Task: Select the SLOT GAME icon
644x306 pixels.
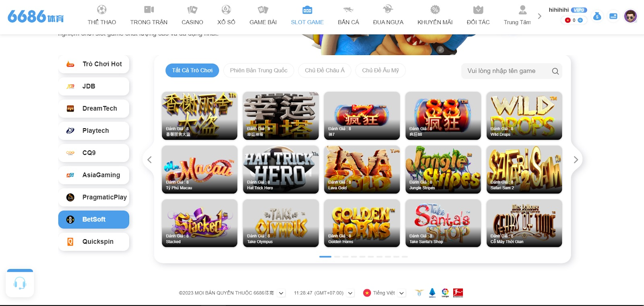Action: 307,10
